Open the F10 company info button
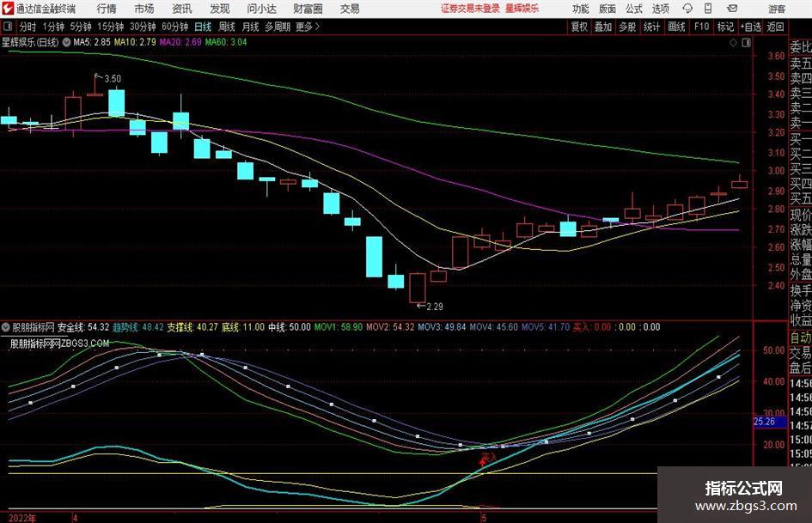This screenshot has height=523, width=812. [x=701, y=27]
